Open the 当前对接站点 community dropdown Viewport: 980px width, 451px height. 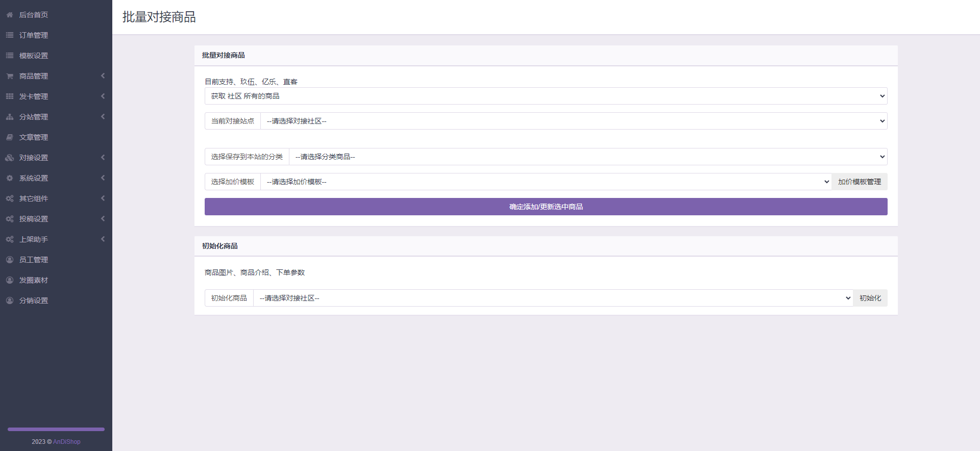pyautogui.click(x=573, y=121)
